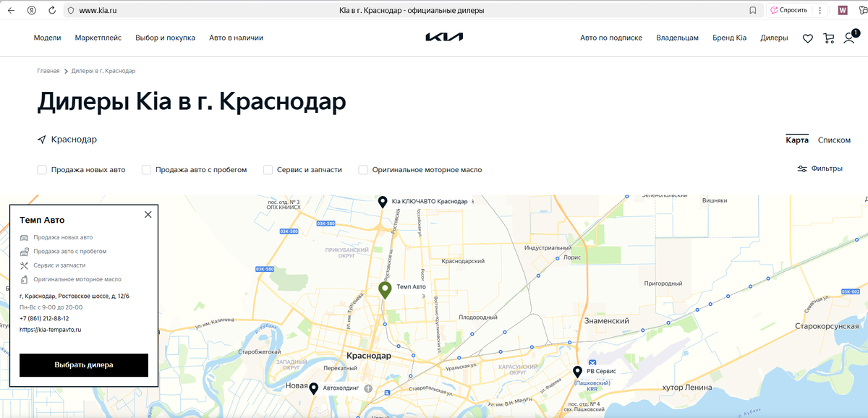Click phone number +7 (861) 212-88-12

point(44,318)
